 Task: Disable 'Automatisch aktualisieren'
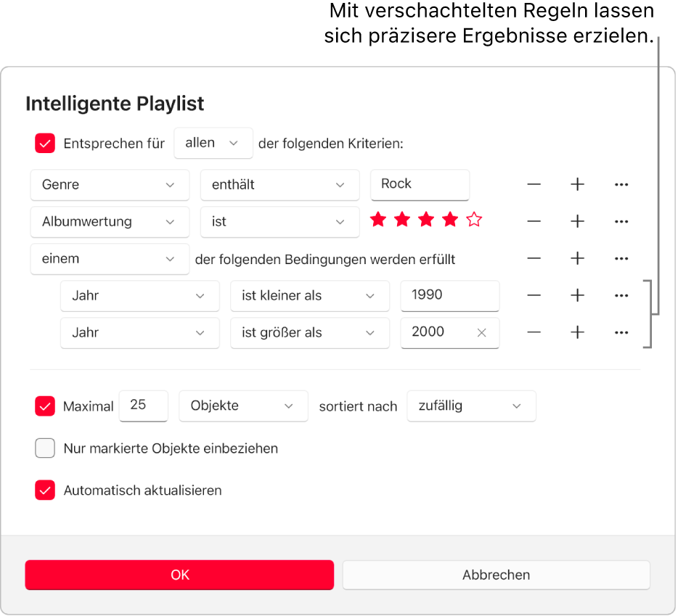(45, 490)
